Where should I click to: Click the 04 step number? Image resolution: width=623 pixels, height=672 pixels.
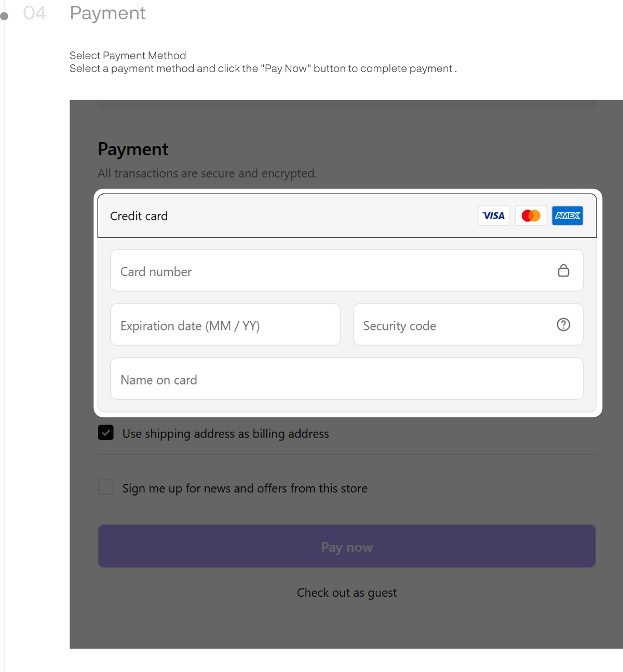coord(34,13)
